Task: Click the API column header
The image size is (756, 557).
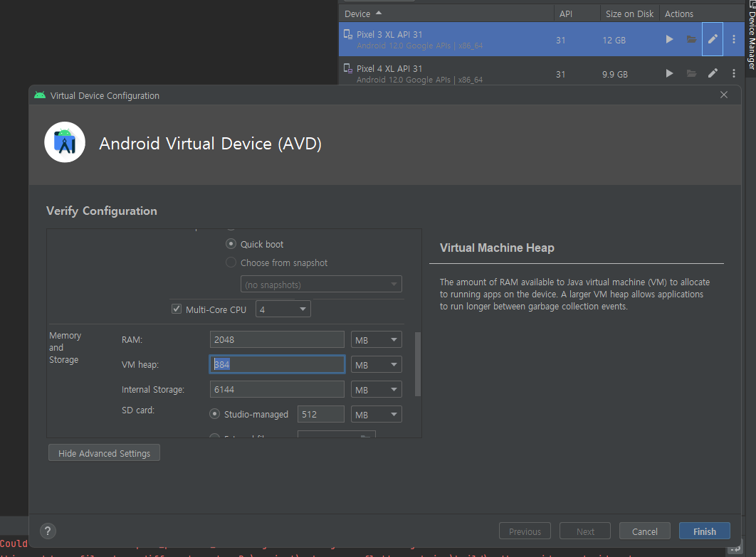Action: (x=577, y=14)
